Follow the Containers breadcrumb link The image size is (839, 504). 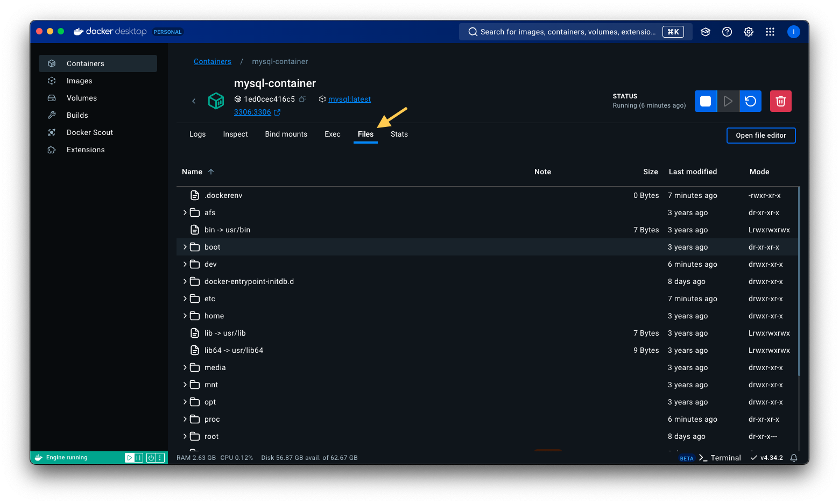213,61
